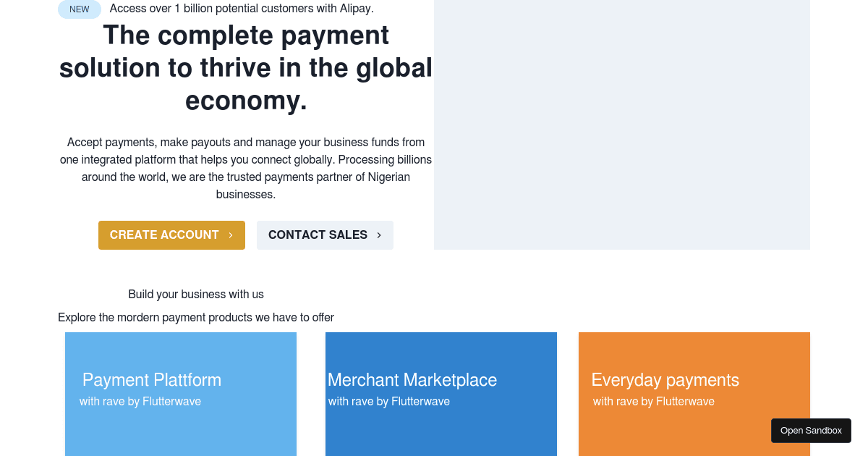The width and height of the screenshot is (868, 456).
Task: Click the gray hero image placeholder
Action: point(622,124)
